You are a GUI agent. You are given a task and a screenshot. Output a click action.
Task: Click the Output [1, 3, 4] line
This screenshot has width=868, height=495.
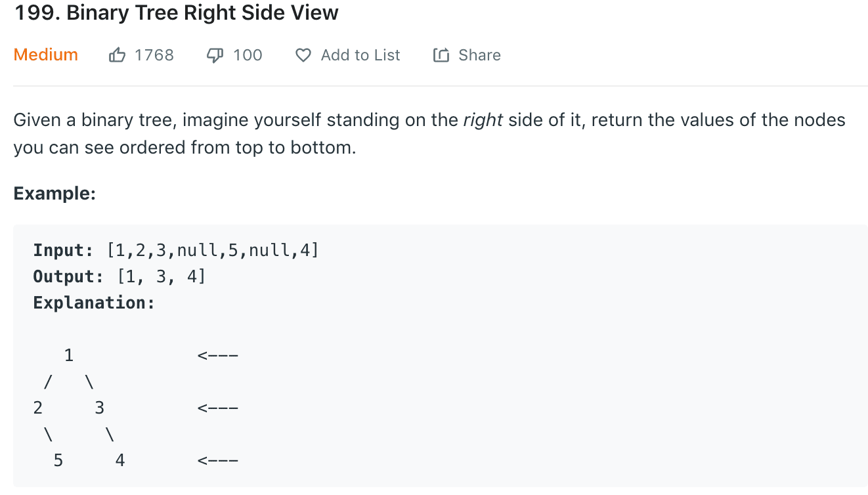[x=119, y=276]
